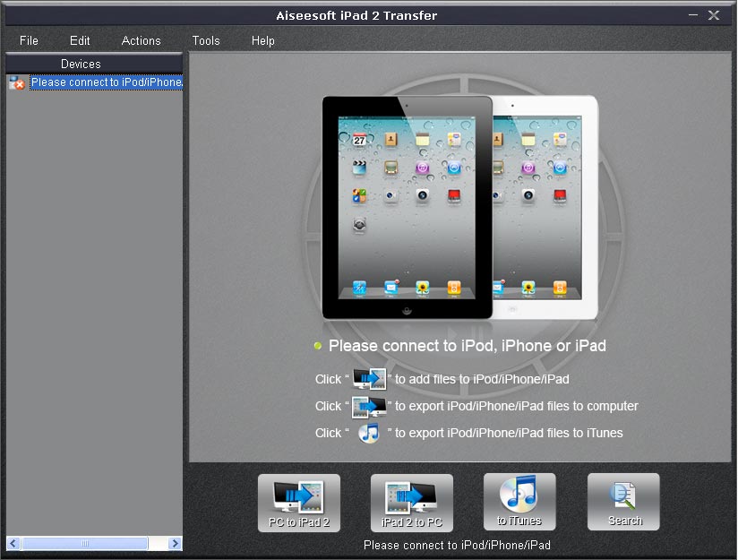Click the right scroll arrow in Devices panel
738x560 pixels.
click(x=175, y=543)
